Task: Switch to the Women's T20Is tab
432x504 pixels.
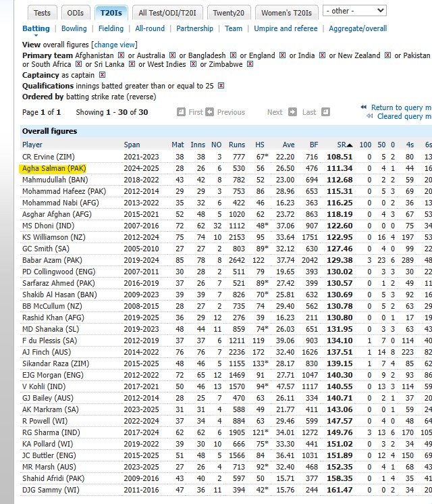Action: point(286,13)
